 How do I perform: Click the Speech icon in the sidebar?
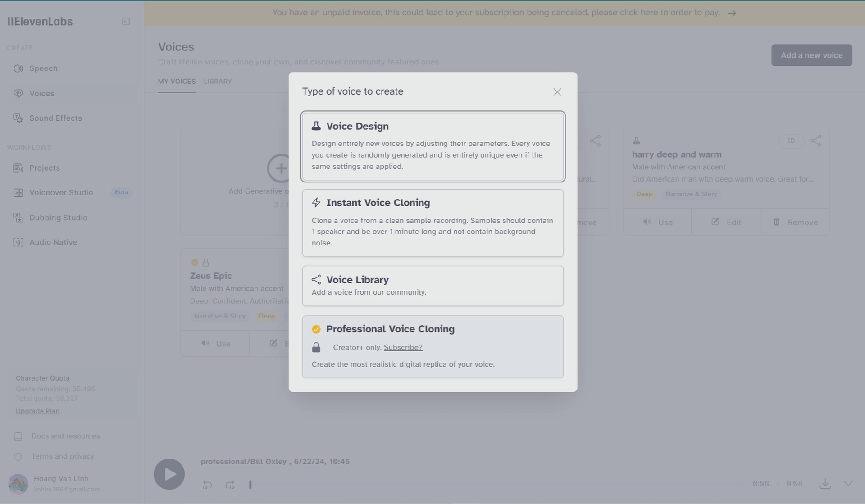point(18,68)
